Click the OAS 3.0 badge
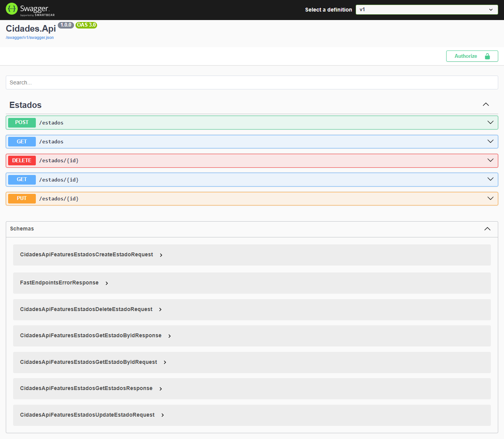 pos(86,25)
